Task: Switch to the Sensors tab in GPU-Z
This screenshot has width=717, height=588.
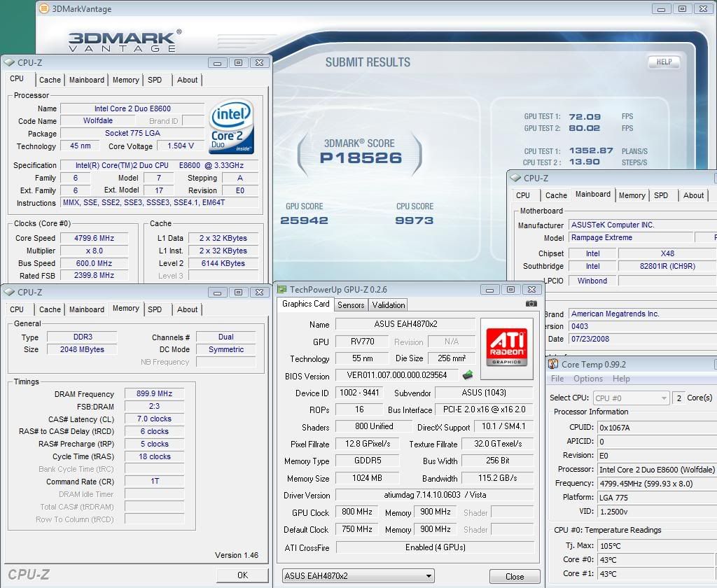Action: point(351,304)
